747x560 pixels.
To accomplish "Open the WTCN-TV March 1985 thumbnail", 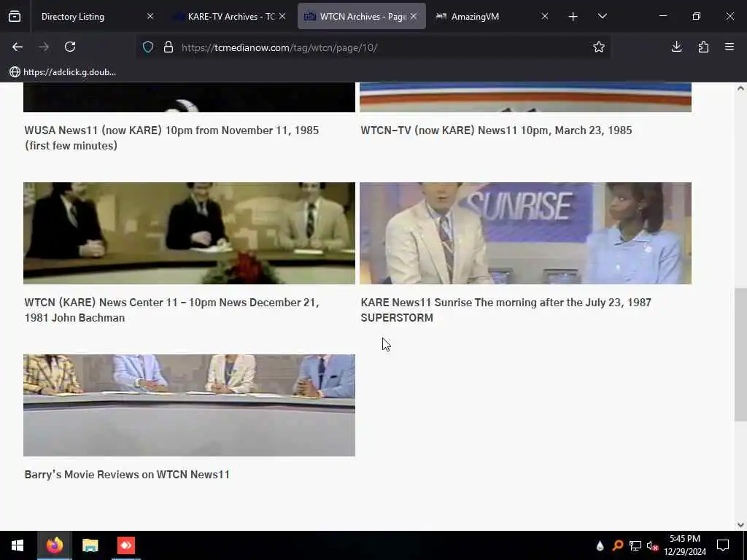I will (525, 98).
